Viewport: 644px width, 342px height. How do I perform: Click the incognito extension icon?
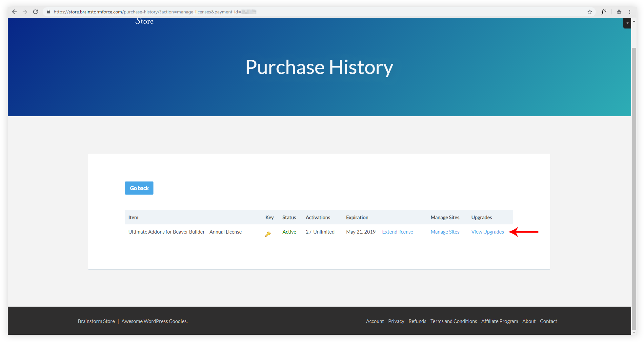click(x=619, y=12)
